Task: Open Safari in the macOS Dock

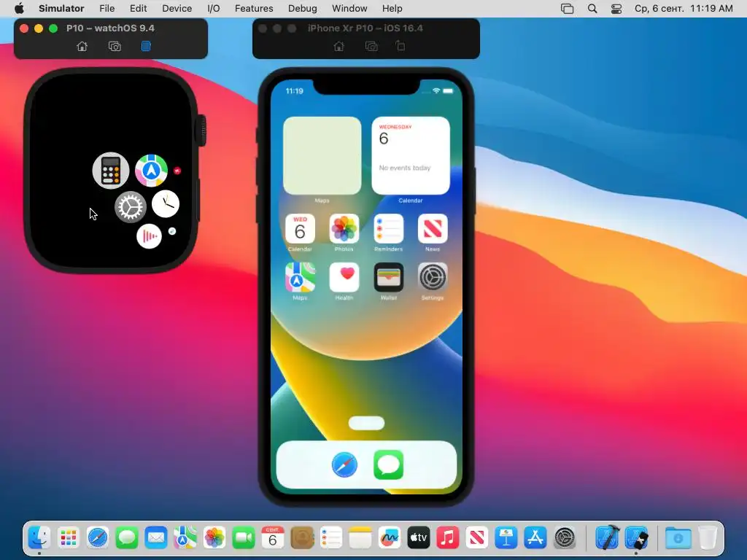Action: click(98, 538)
